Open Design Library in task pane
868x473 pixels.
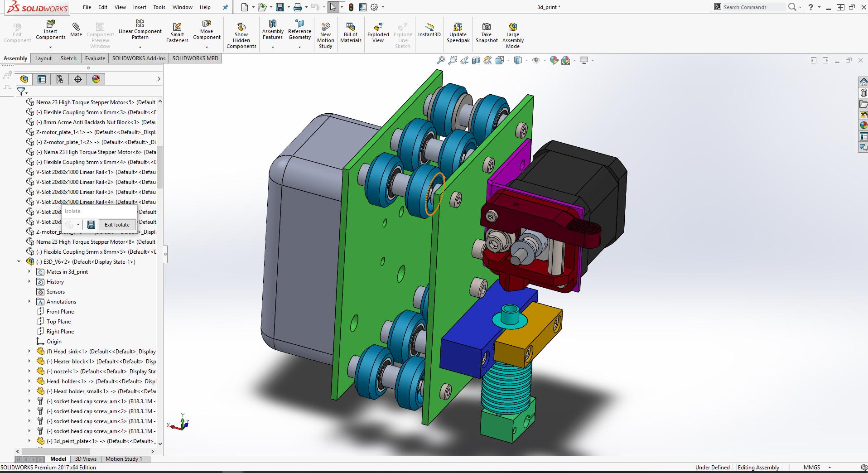pyautogui.click(x=863, y=93)
